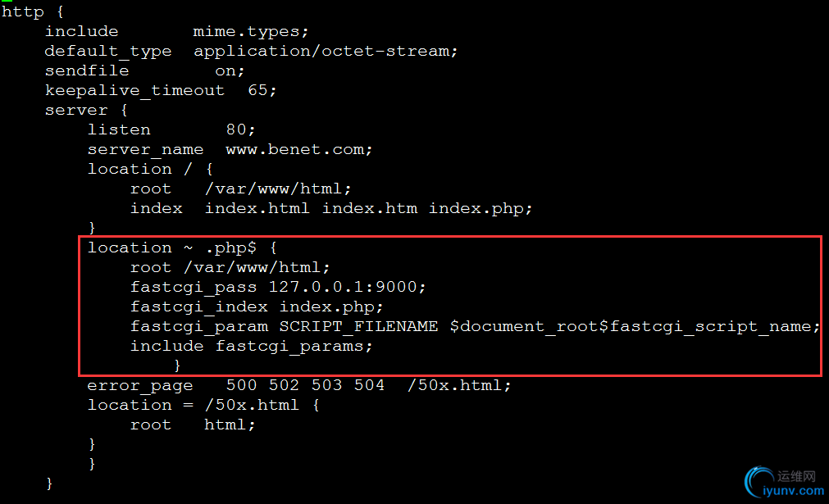
Task: Click the 'http {' opening line
Action: [x=33, y=11]
